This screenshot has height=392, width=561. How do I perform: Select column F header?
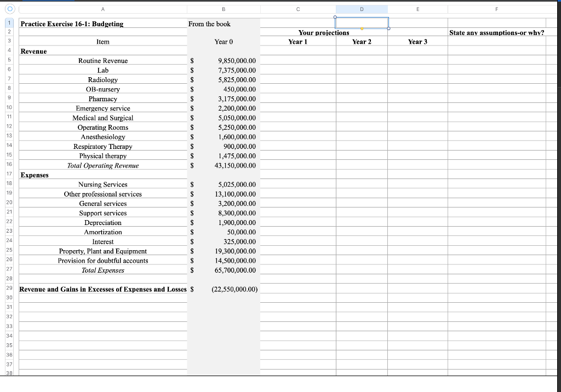(x=496, y=9)
